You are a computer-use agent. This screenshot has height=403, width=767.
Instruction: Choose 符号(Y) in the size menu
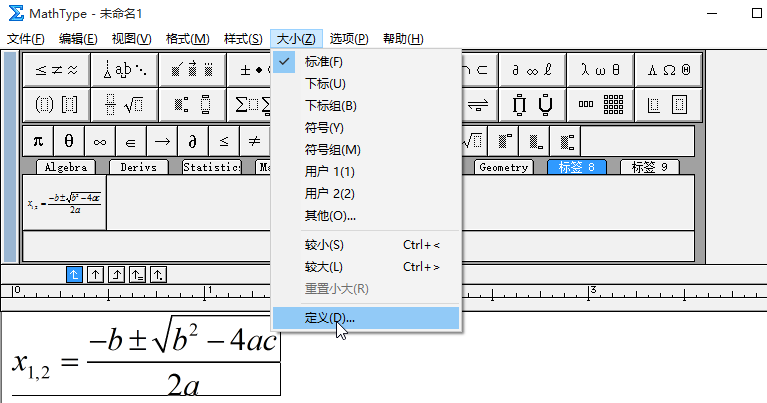click(366, 128)
